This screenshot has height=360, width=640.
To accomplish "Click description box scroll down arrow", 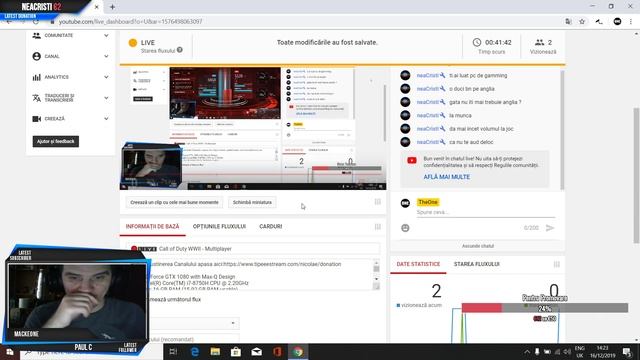I will (376, 279).
